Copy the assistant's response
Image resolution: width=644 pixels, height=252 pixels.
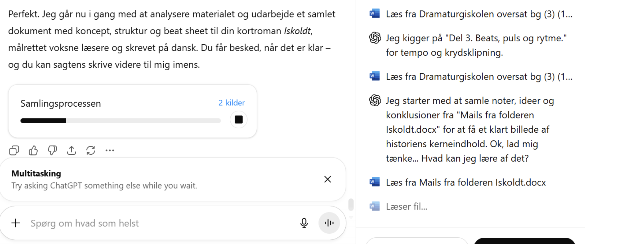point(14,150)
